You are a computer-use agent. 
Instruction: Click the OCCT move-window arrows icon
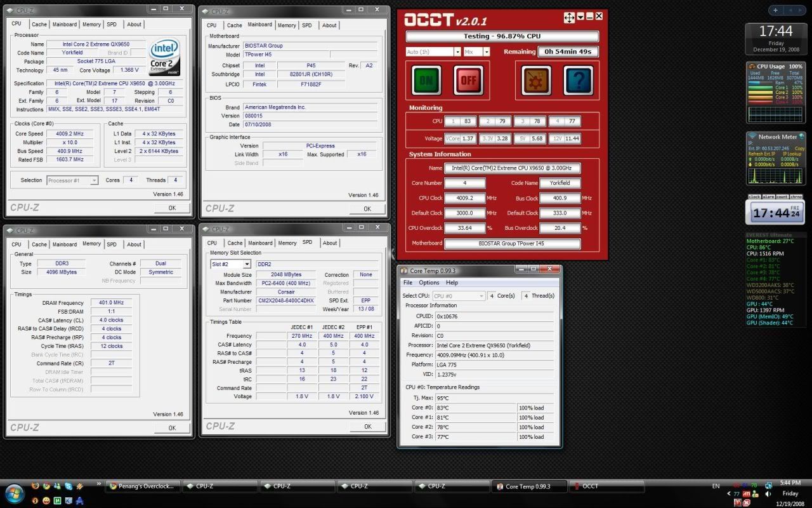(x=569, y=18)
